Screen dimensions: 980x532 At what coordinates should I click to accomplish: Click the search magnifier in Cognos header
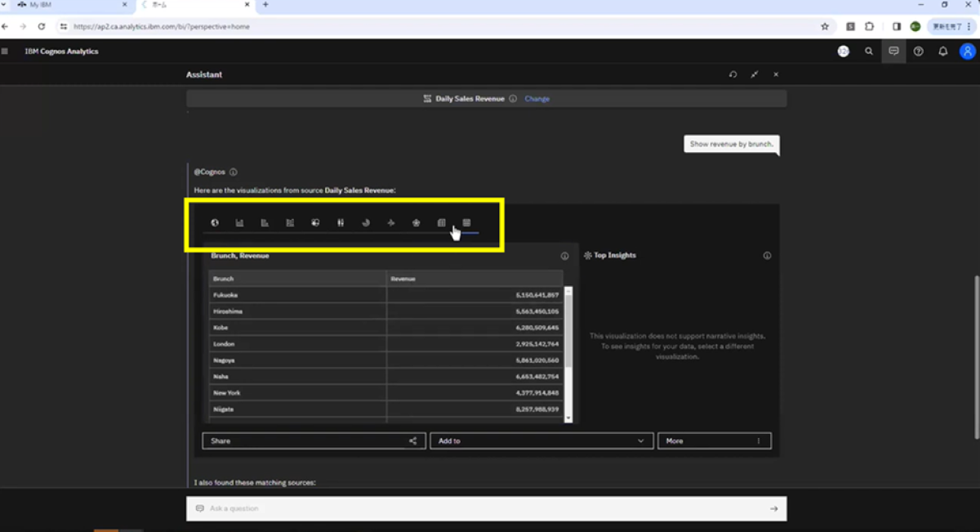click(869, 51)
